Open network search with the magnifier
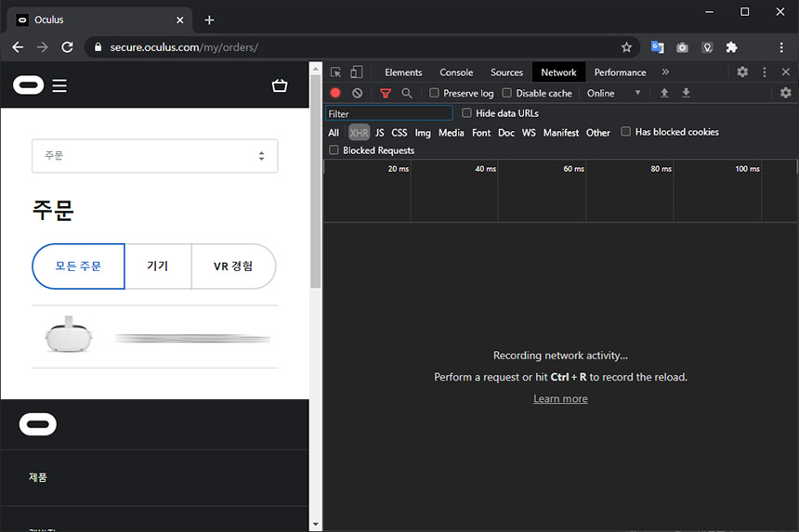 tap(407, 93)
